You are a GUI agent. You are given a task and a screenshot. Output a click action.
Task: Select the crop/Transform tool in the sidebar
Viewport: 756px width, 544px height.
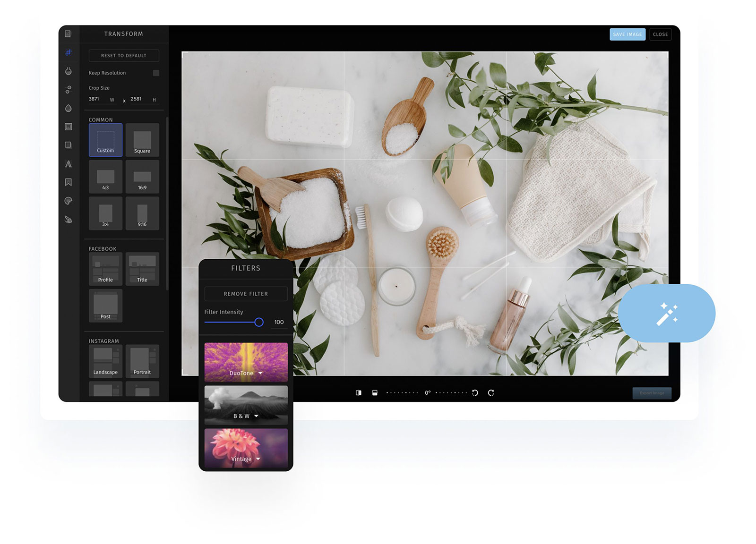69,52
